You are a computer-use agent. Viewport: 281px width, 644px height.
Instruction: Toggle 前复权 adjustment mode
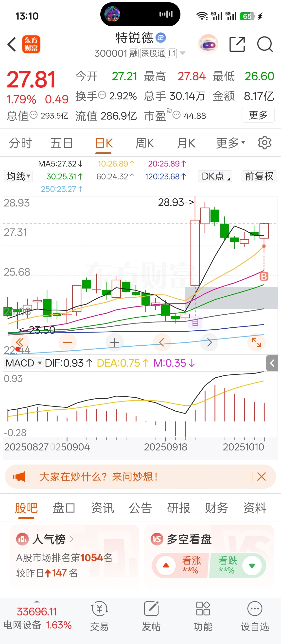point(259,176)
